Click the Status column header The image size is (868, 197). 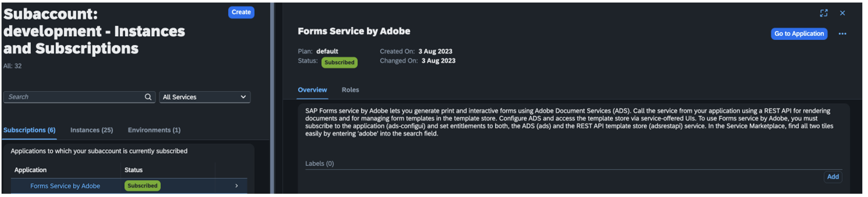tap(134, 170)
